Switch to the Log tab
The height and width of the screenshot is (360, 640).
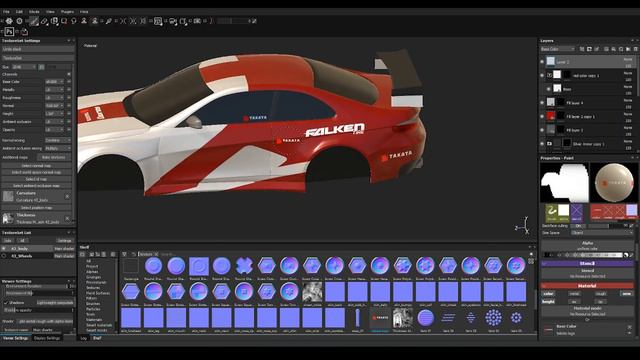click(84, 338)
